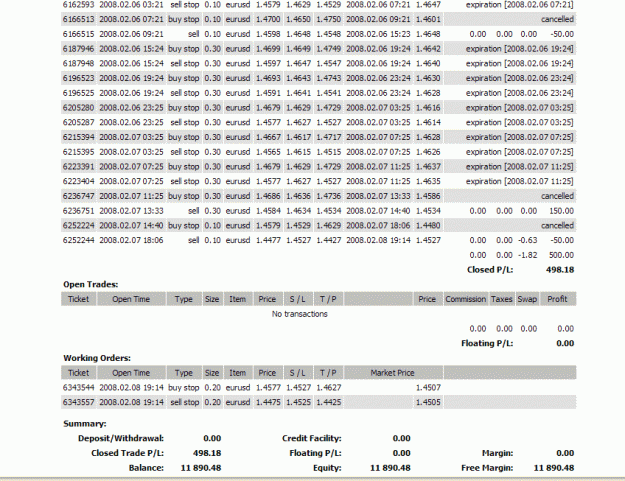Image resolution: width=625 pixels, height=481 pixels.
Task: Click the Equity value 11 890.48
Action: 390,468
